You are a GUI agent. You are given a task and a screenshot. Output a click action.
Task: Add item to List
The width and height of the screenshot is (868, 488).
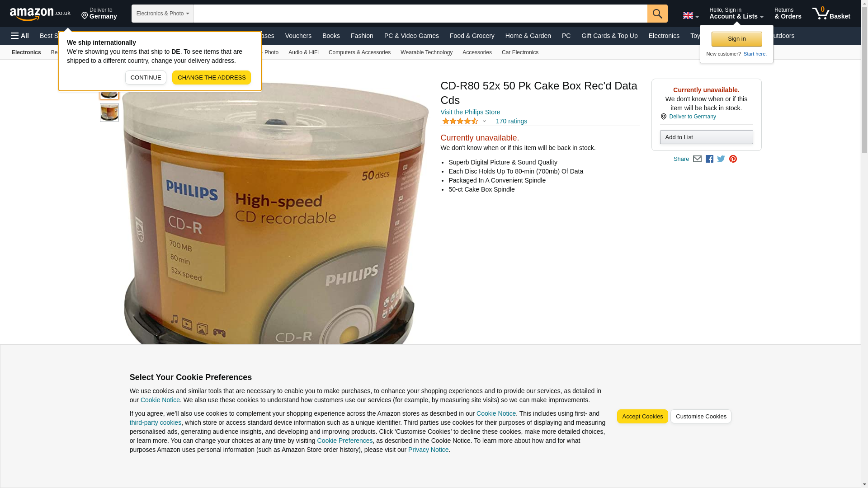[706, 137]
